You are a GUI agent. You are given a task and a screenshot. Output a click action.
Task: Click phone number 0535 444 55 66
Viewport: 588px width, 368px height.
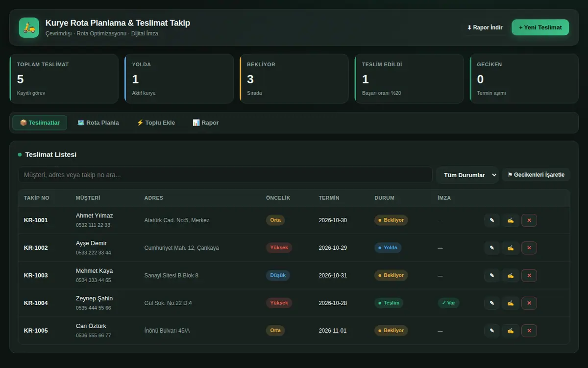click(94, 308)
